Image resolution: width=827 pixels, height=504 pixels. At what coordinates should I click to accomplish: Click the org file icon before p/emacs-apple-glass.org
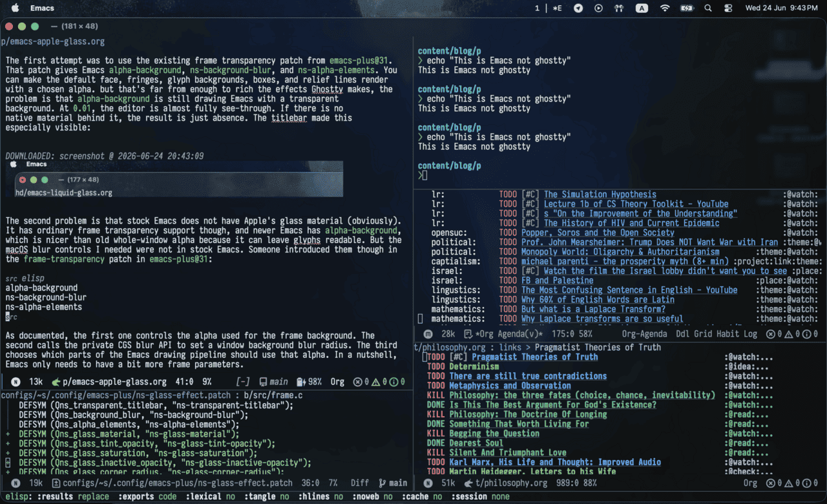(56, 382)
